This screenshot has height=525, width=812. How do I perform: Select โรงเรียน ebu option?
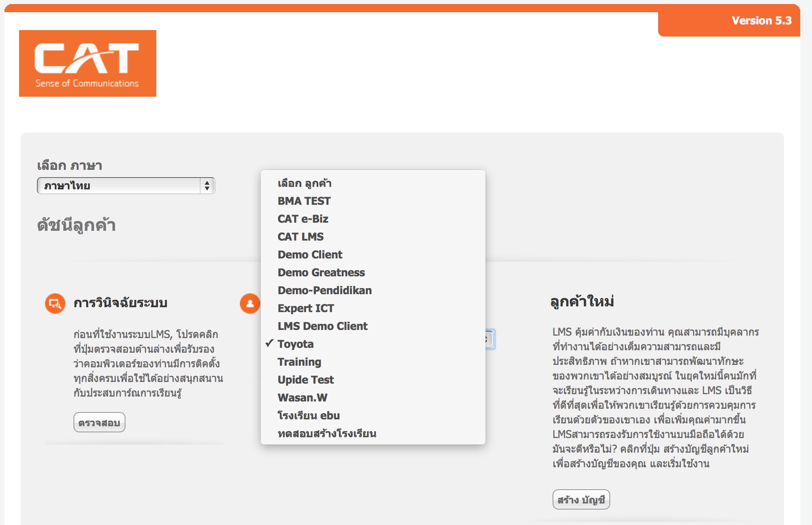pyautogui.click(x=373, y=416)
